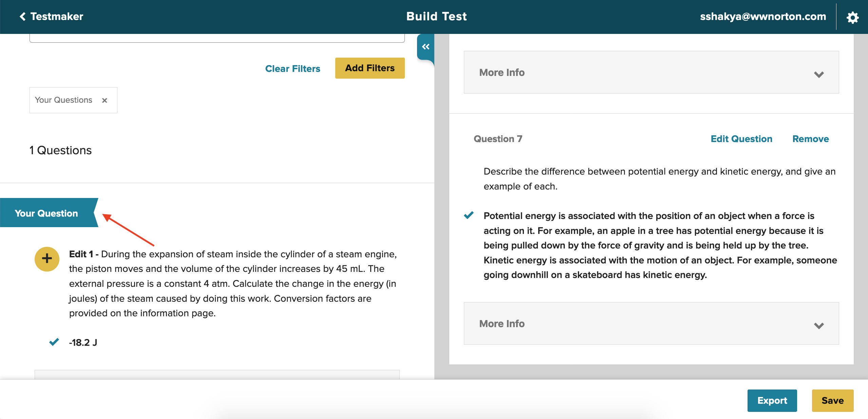
Task: Remove Your Questions filter with x icon
Action: pos(105,100)
